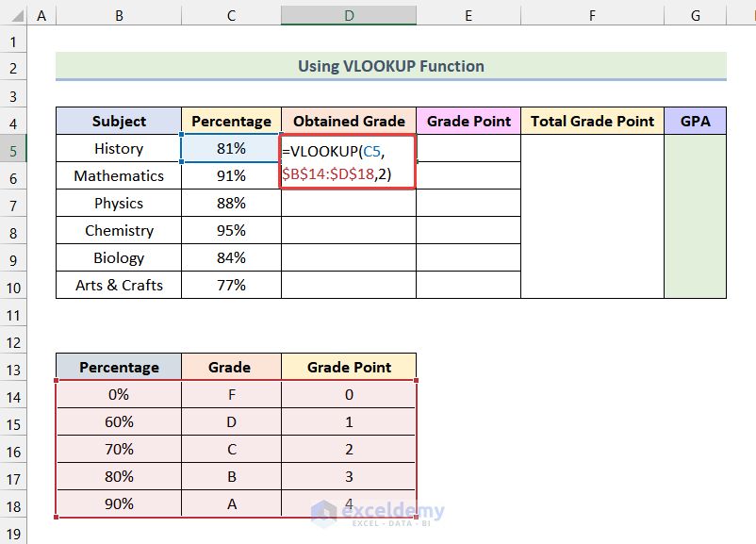Click the 'GPA' header cell

[695, 122]
